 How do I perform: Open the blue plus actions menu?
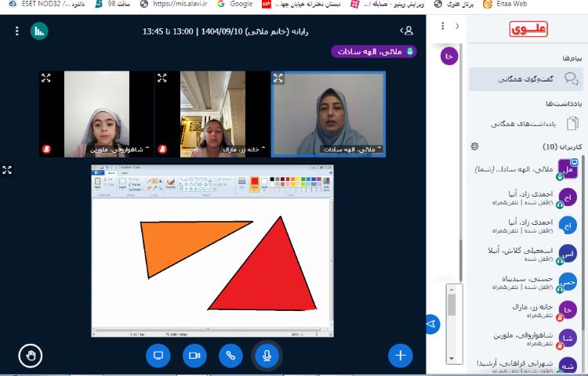(400, 356)
